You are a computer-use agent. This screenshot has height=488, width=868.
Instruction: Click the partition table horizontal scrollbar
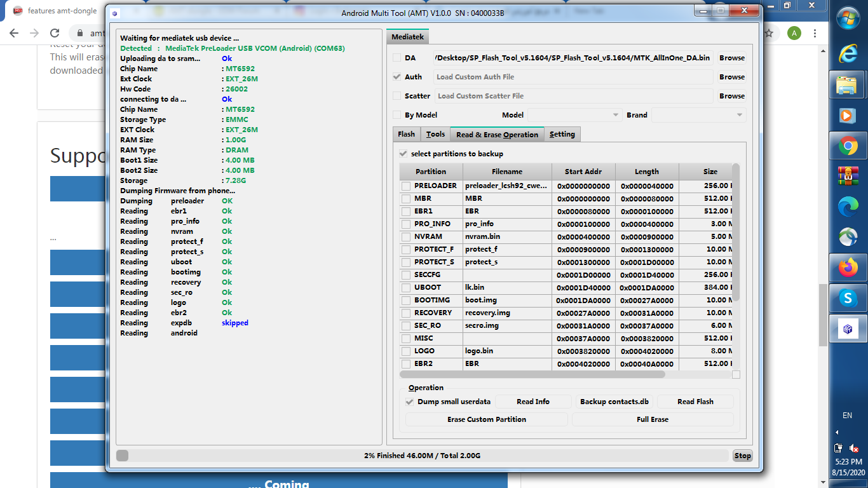click(x=532, y=375)
